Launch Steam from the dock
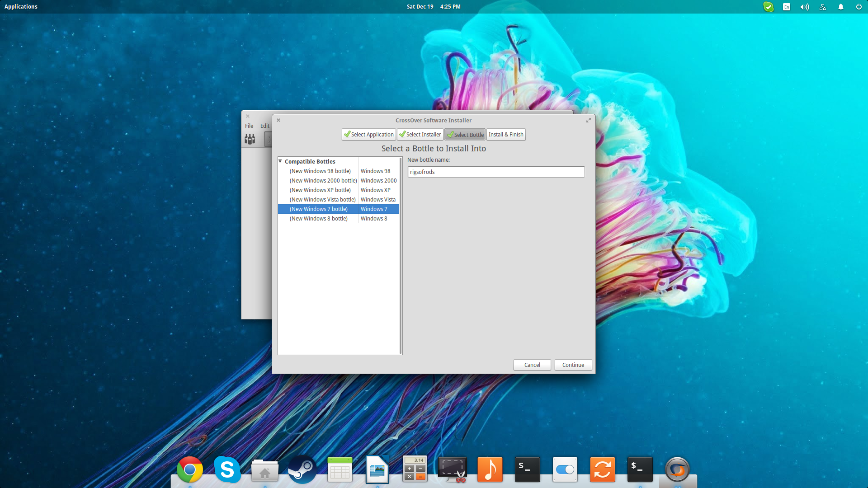Image resolution: width=868 pixels, height=488 pixels. [x=302, y=470]
